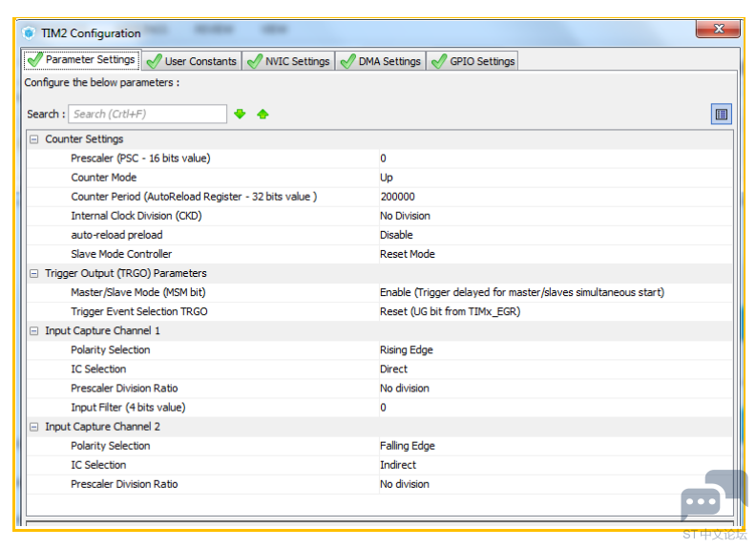Open Master/Slave Mode 'Enable' value

coord(556,292)
